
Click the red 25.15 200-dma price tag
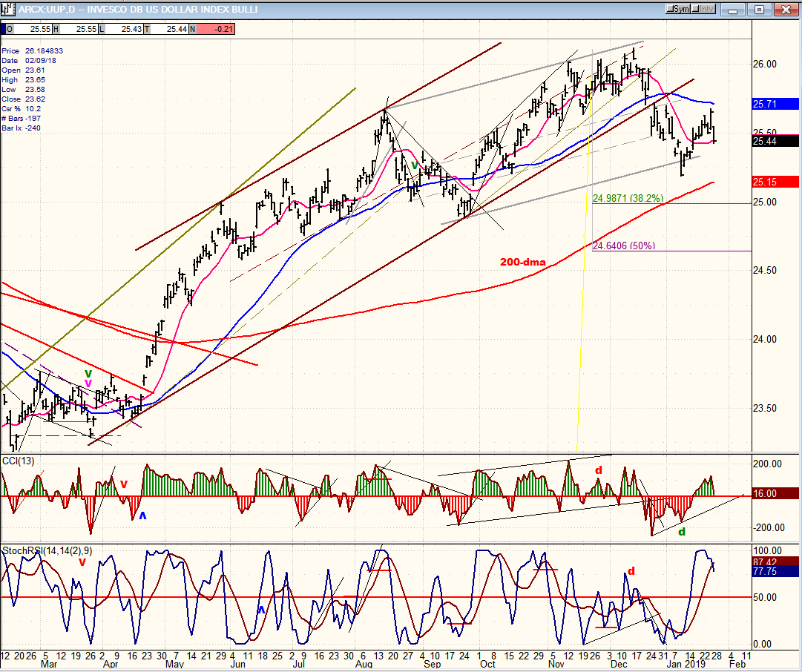(x=775, y=182)
